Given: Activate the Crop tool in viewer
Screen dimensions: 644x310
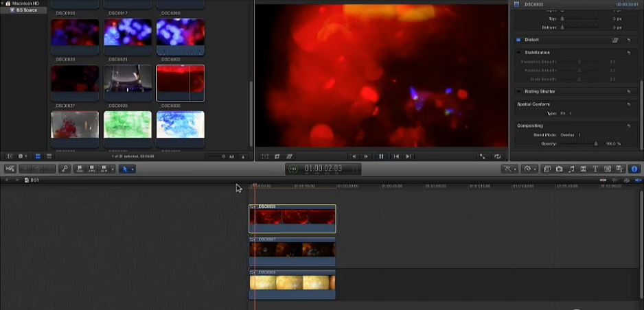Looking at the screenshot, I should (277, 156).
